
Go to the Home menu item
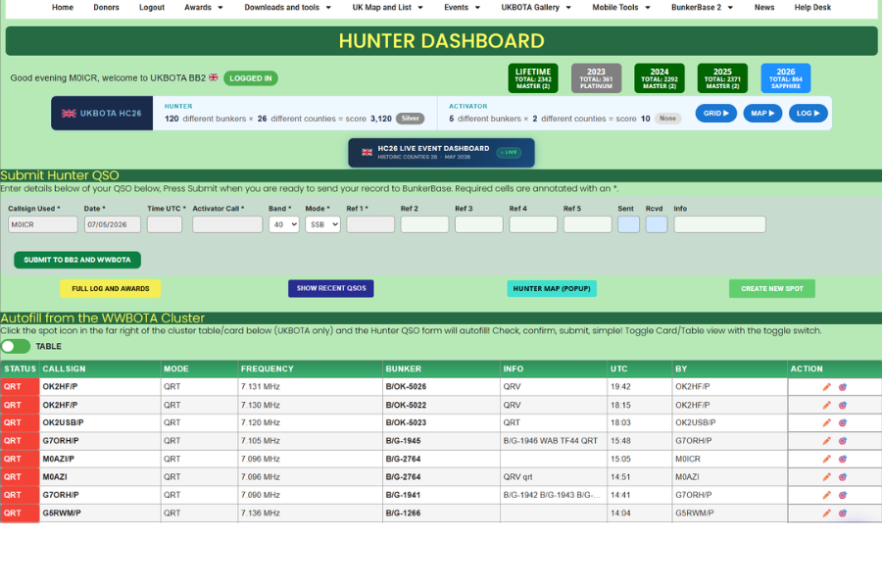63,7
